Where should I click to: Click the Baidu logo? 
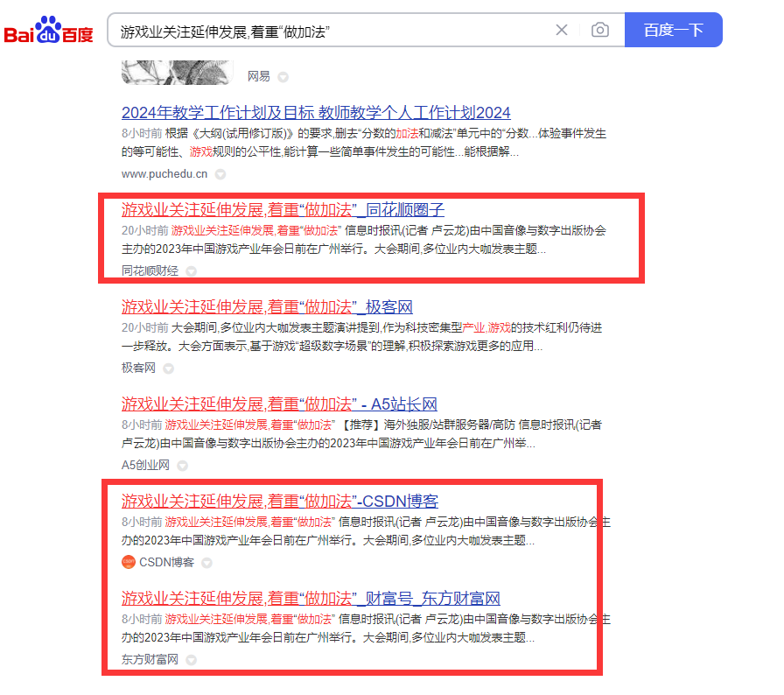point(48,30)
